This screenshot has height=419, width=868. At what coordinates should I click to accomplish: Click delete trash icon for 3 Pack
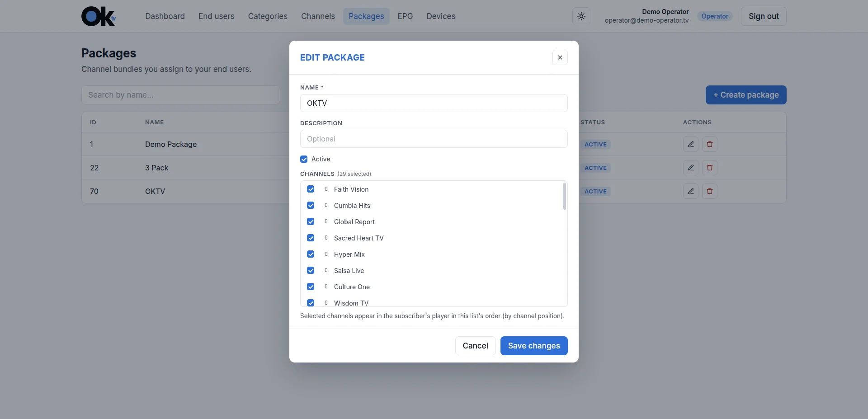pos(710,168)
